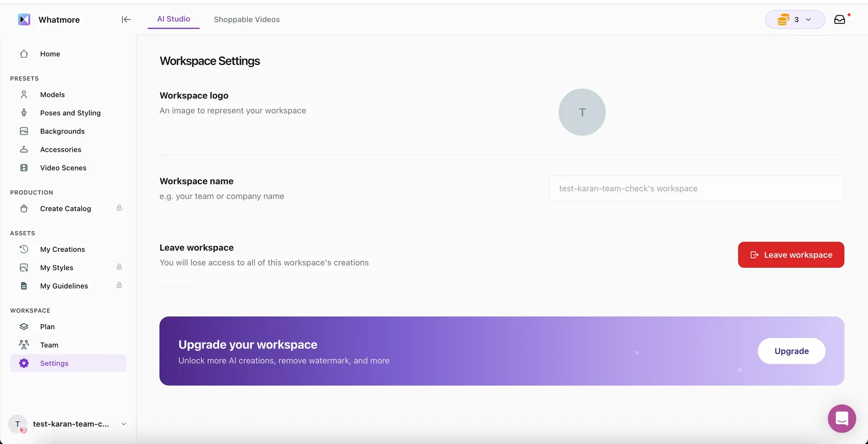Viewport: 868px width, 444px height.
Task: Go to Poses and Styling
Action: click(x=70, y=113)
